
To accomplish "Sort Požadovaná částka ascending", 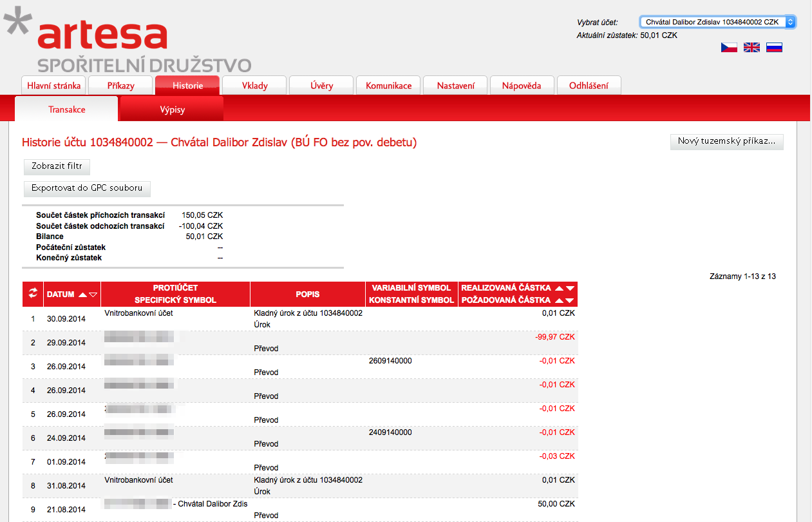I will tap(559, 300).
